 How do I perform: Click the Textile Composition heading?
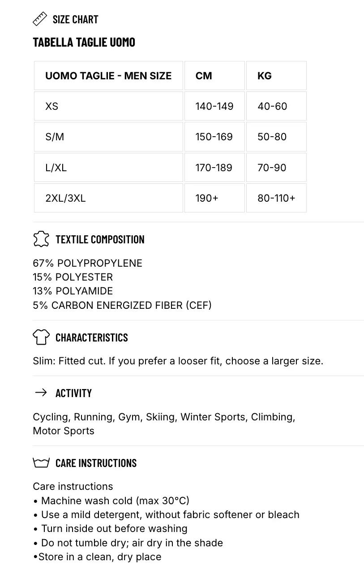click(x=100, y=239)
